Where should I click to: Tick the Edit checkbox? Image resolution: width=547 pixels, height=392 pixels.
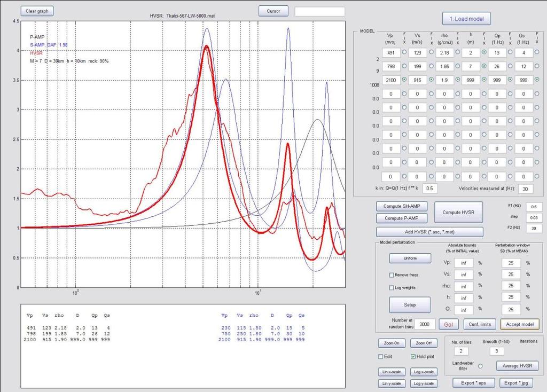pyautogui.click(x=381, y=356)
